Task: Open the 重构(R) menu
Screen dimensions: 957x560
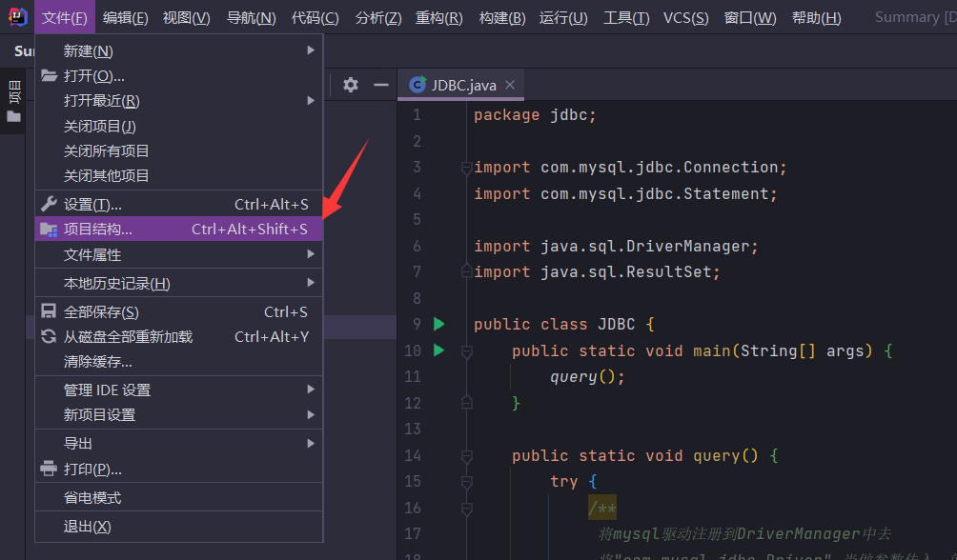Action: (438, 17)
